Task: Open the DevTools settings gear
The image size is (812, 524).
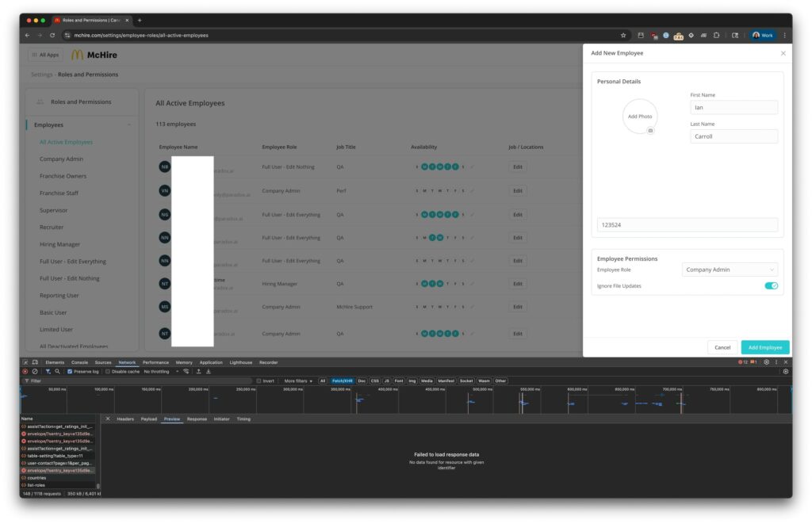Action: (766, 362)
